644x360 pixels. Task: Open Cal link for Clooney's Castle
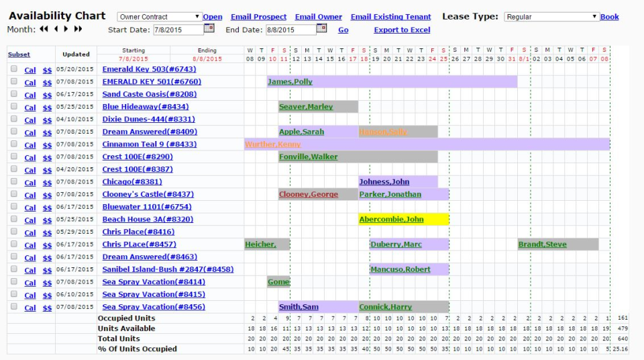[x=30, y=195]
